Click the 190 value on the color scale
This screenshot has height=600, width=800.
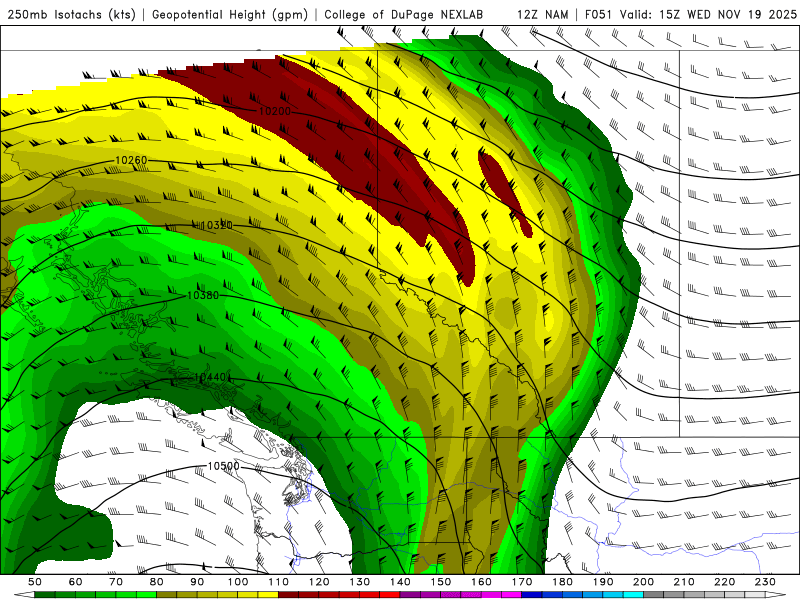[604, 582]
